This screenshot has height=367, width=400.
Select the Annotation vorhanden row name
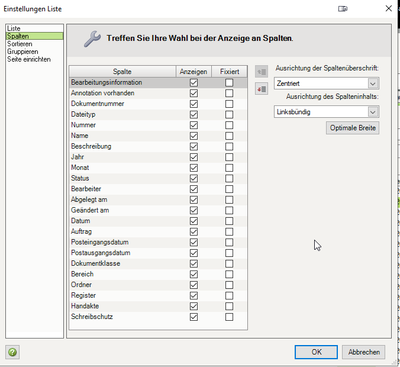[103, 93]
